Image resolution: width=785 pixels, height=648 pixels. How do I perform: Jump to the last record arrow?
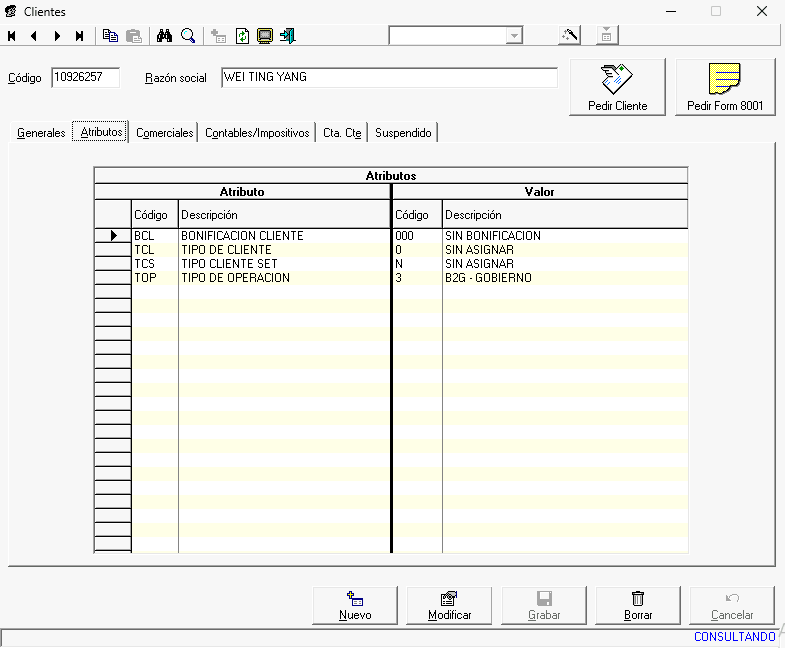(x=79, y=36)
